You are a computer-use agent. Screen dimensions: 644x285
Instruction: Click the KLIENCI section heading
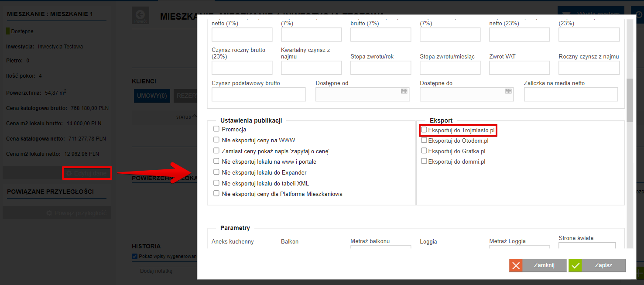[x=144, y=81]
